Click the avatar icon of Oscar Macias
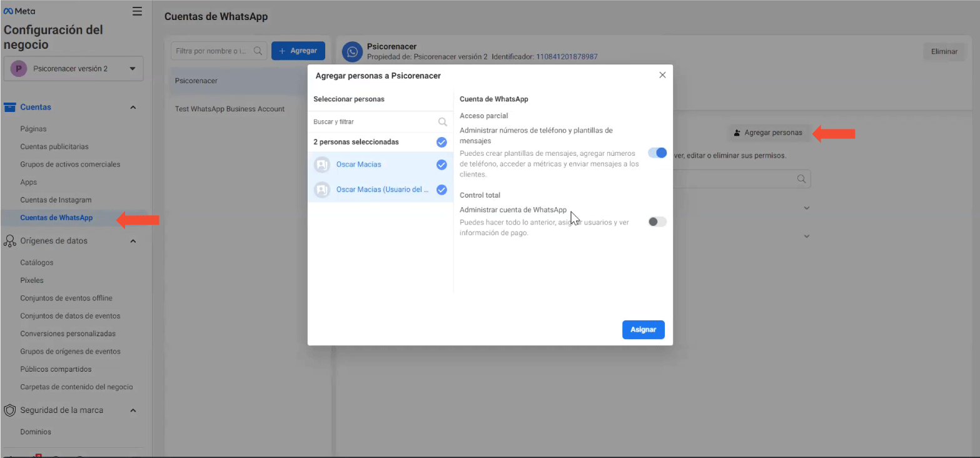This screenshot has height=458, width=980. pos(322,165)
